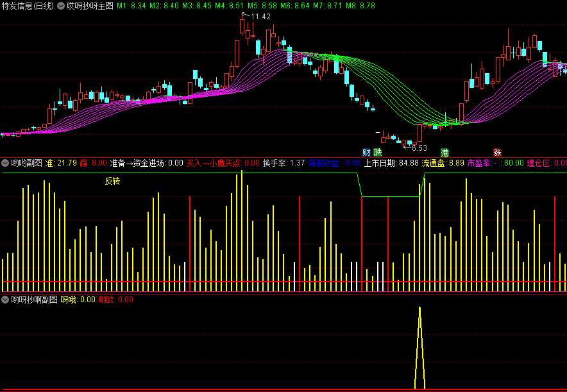Click the tallest candlestick near 11.42
Viewport: 567px width, 392px height.
tap(242, 26)
